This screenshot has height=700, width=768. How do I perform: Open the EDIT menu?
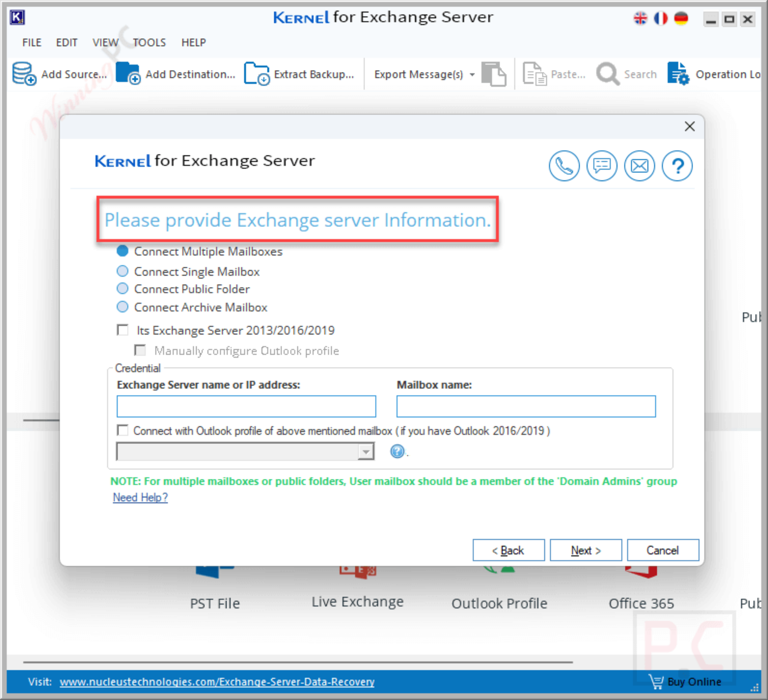[x=67, y=42]
